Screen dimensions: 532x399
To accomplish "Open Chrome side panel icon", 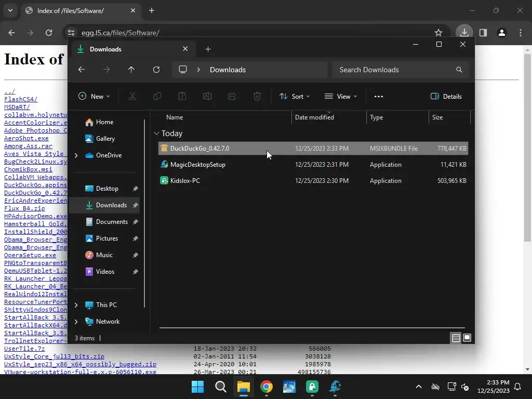I will pos(483,33).
